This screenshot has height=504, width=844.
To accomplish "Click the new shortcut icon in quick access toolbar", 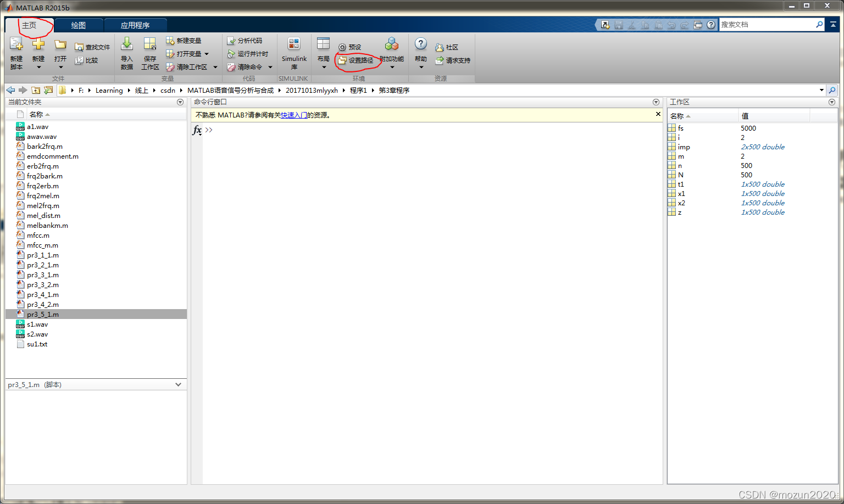I will pos(605,25).
